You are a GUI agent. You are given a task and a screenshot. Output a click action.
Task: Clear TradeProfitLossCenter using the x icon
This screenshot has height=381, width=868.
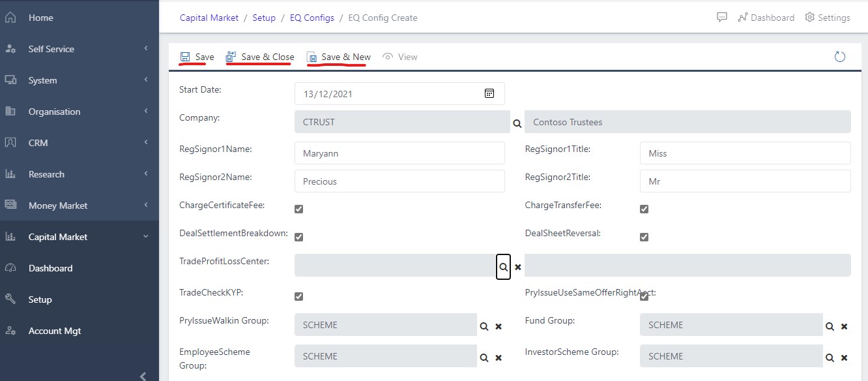coord(517,267)
